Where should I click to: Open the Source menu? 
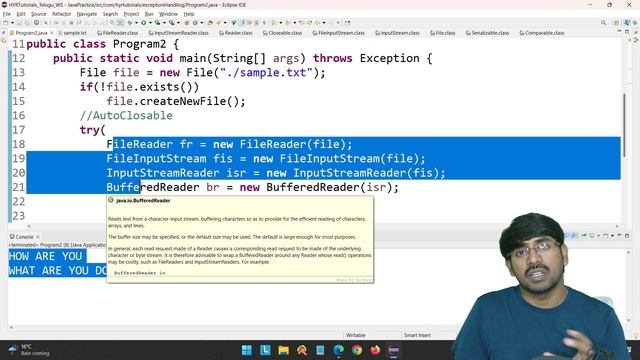click(39, 14)
